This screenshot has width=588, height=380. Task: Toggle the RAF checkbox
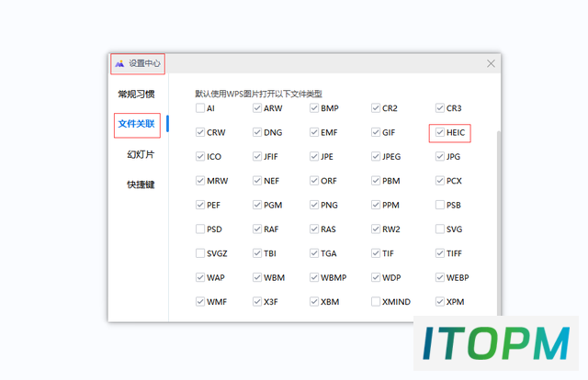click(257, 229)
